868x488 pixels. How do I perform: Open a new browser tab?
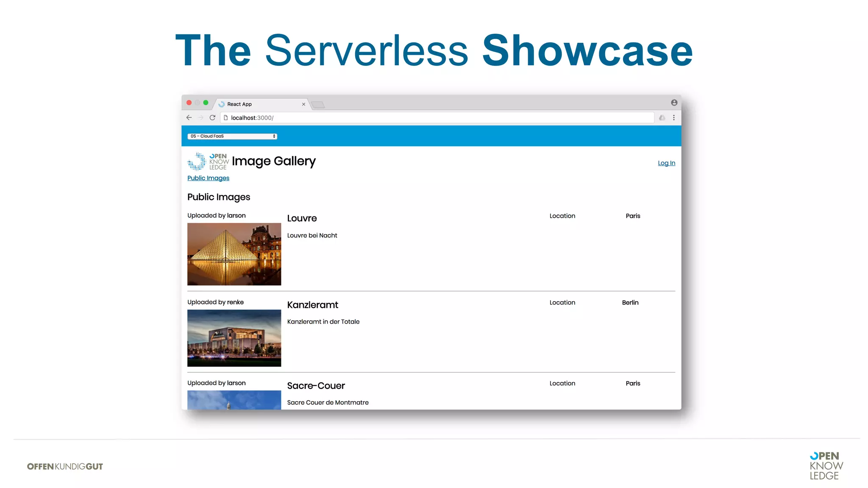tap(318, 105)
